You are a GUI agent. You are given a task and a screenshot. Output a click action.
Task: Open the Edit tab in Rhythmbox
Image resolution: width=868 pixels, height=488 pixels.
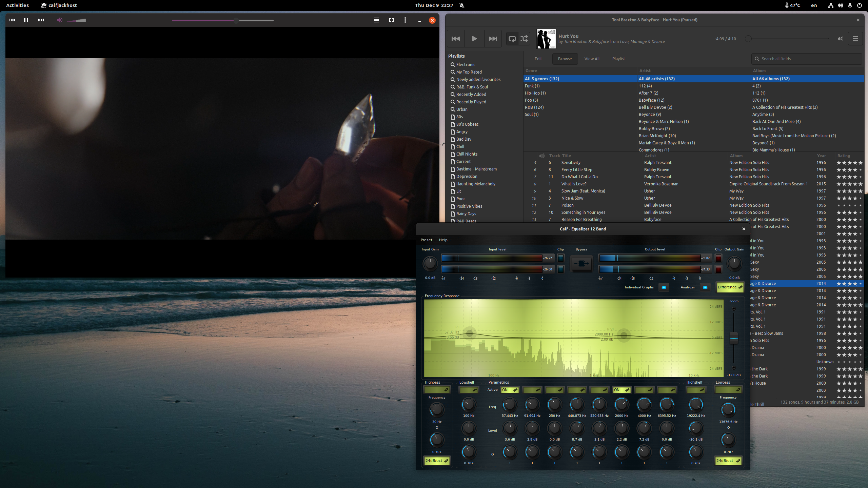[x=538, y=59]
